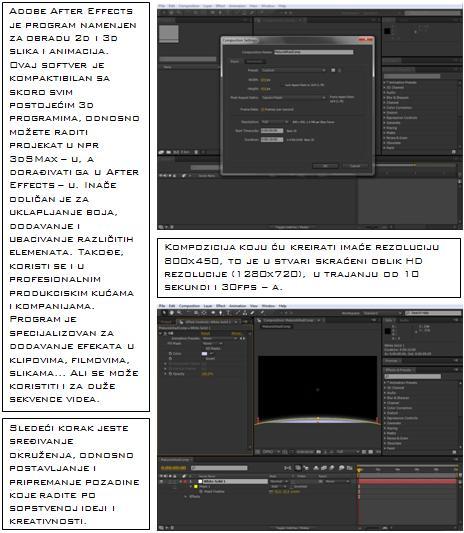Click the Frame Blending icon in lower timeline header
Viewport: 464px width, 533px height.
324,468
